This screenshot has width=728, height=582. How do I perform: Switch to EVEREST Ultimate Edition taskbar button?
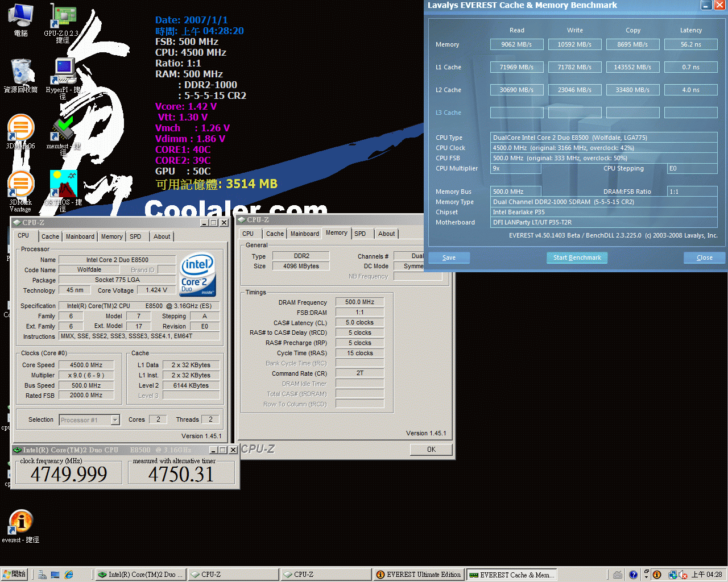pyautogui.click(x=419, y=575)
